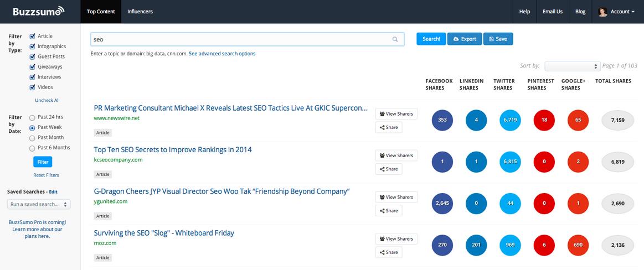Focus the seo search input field
The width and height of the screenshot is (644, 270).
point(248,39)
